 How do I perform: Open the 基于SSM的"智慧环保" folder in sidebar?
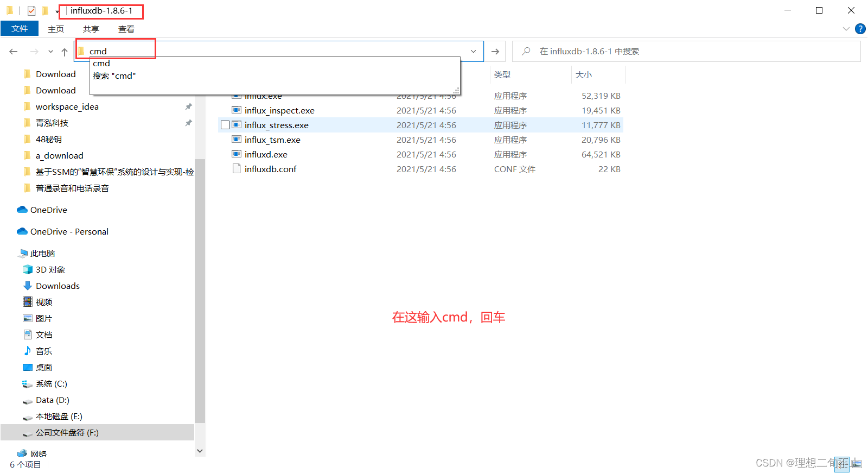point(114,172)
